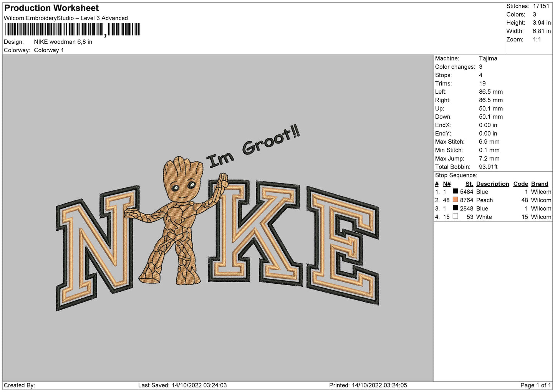
Task: Click the Machine value 'Tajima'
Action: (488, 58)
